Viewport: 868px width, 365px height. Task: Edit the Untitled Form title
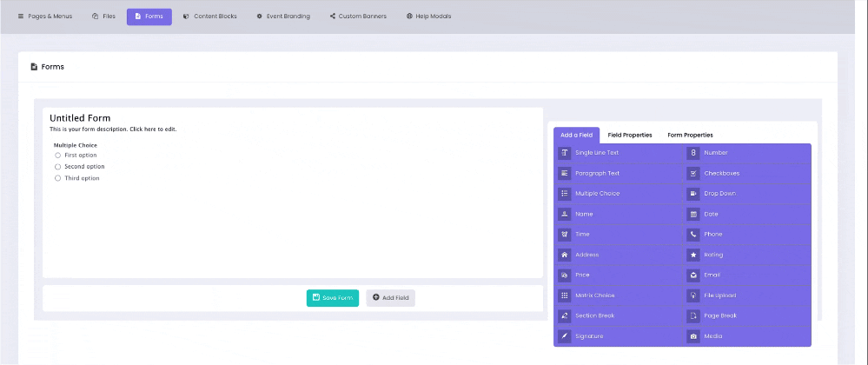click(x=80, y=118)
